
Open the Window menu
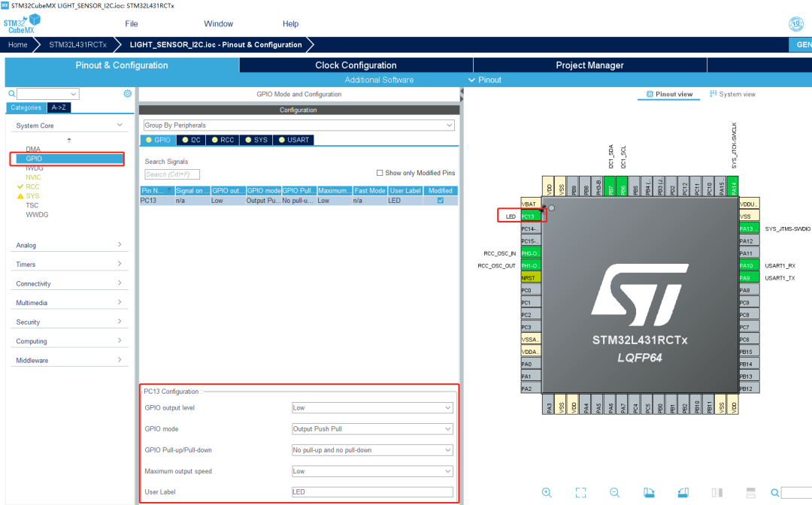click(219, 24)
